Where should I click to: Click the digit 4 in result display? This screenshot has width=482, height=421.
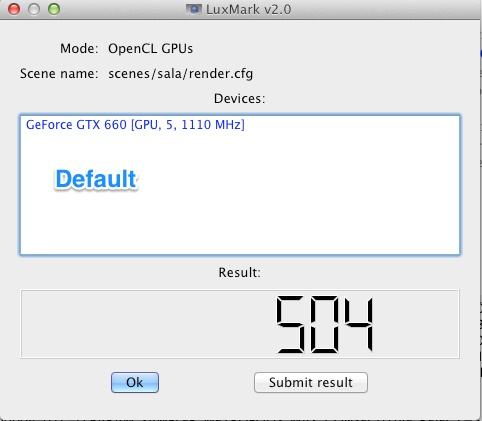point(359,324)
